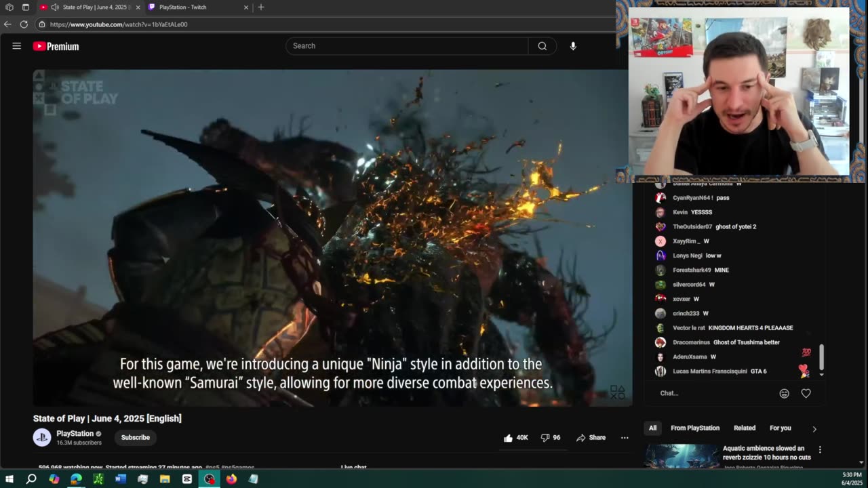
Task: Click the chat message input field
Action: [715, 393]
